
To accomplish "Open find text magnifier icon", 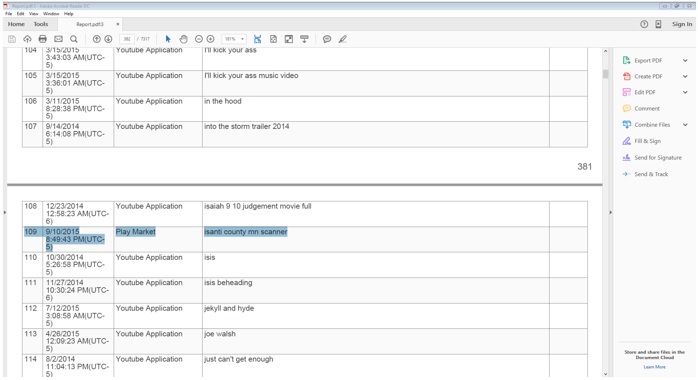I will [74, 39].
